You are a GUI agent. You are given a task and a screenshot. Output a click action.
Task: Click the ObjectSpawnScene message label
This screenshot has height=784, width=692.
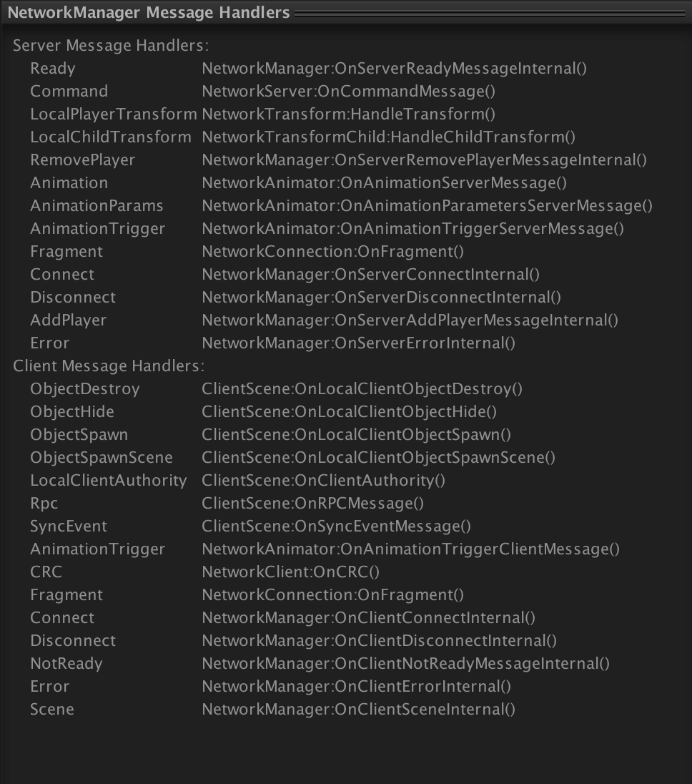click(101, 458)
